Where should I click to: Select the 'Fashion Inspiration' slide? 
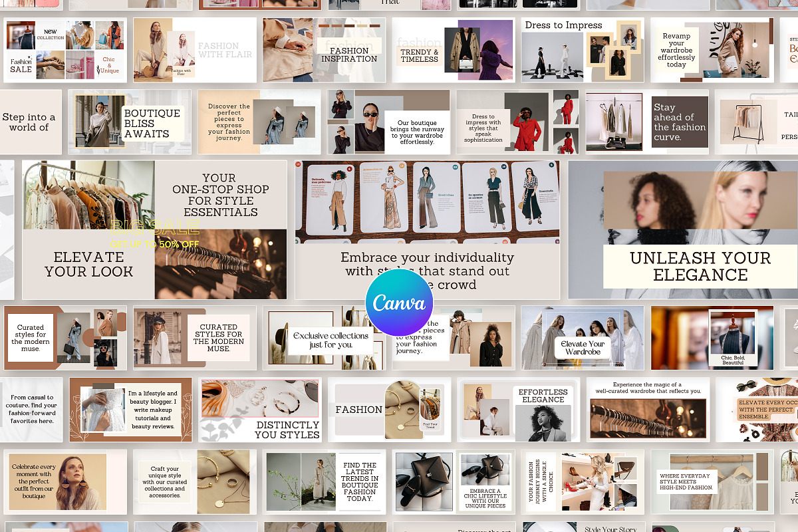point(324,50)
